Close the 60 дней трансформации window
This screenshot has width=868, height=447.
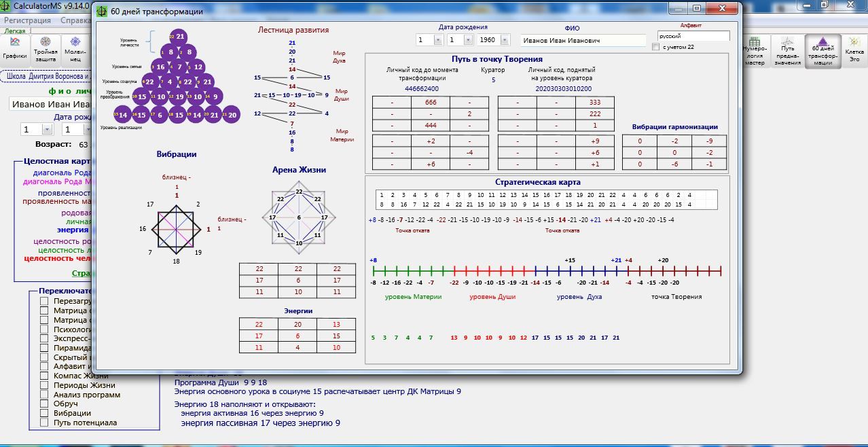pos(723,9)
